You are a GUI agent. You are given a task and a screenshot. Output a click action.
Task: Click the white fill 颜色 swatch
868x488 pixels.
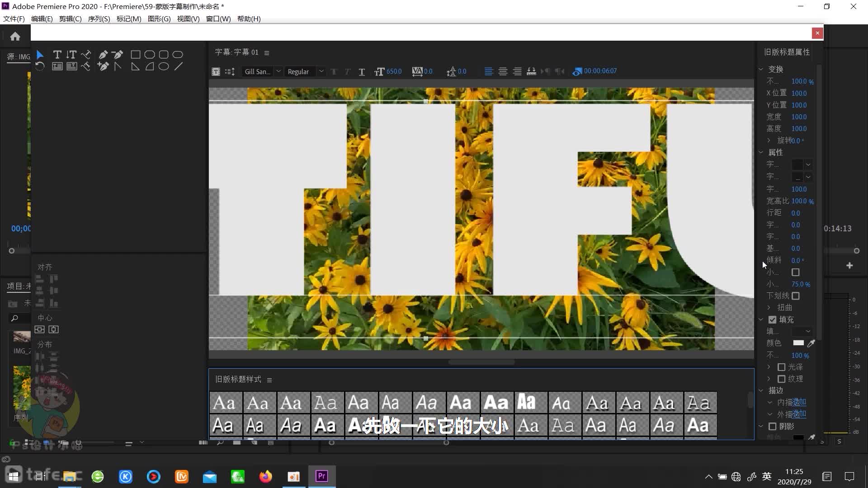[798, 343]
